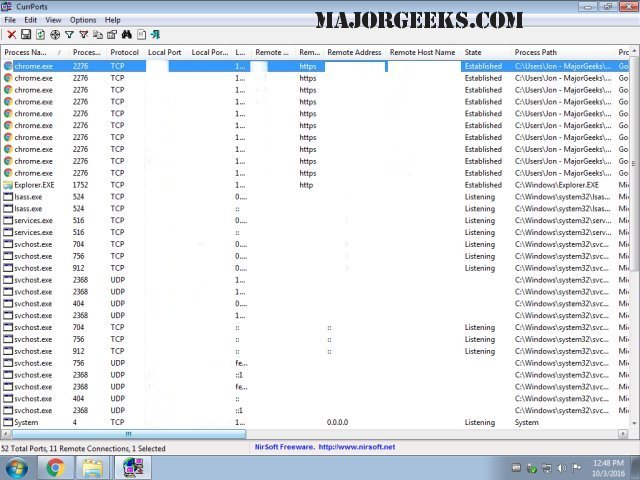Screen dimensions: 640x480
Task: Open Chrome from the taskbar
Action: 56,468
